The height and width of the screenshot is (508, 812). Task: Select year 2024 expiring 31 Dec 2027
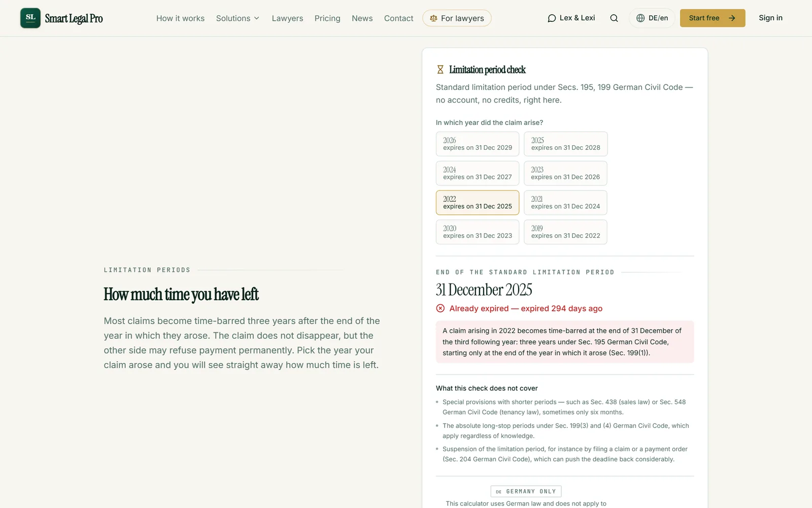click(x=478, y=173)
